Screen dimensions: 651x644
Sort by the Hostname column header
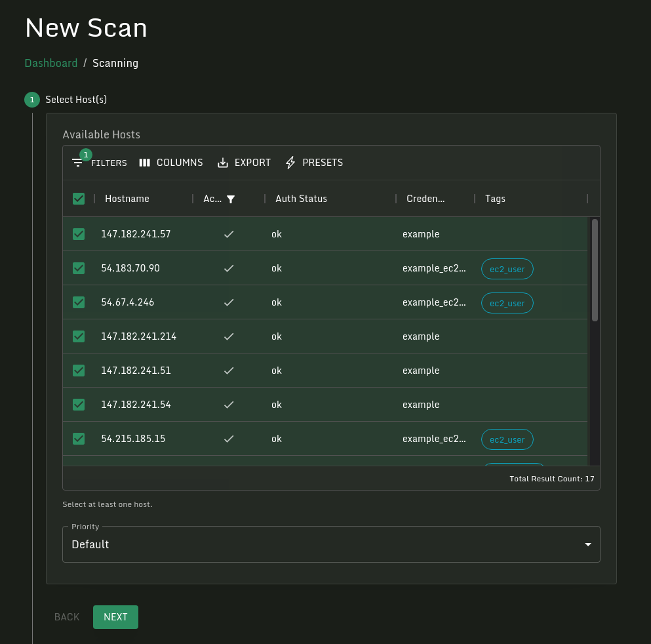click(127, 199)
